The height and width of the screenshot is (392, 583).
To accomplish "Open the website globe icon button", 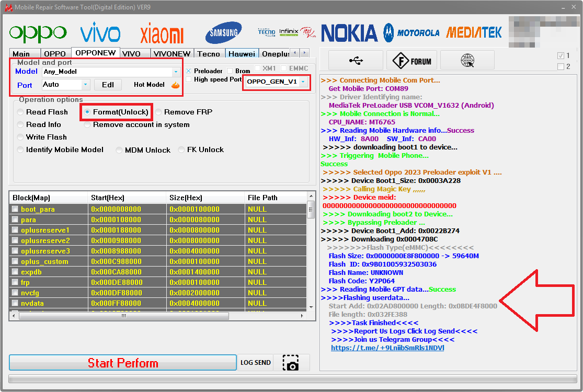I will tap(467, 60).
